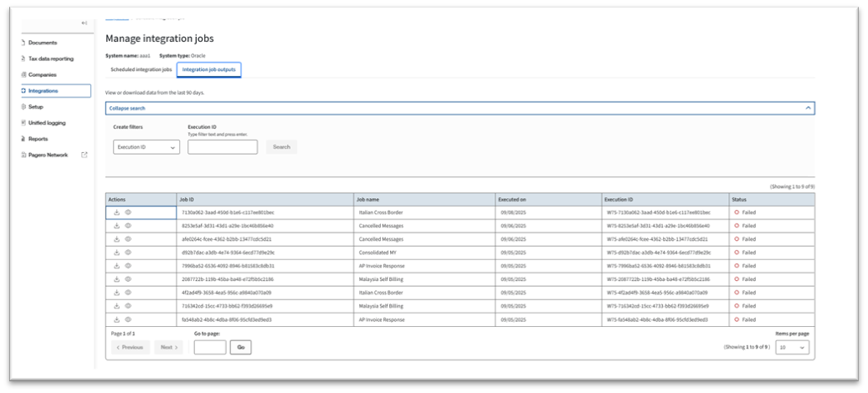View details of first Cancelled Messages job
The image size is (868, 393).
tap(128, 226)
